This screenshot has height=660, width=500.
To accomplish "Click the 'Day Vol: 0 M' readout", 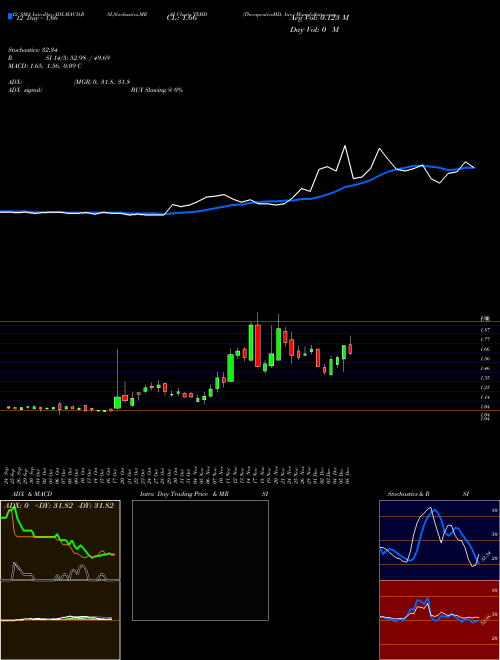I will tap(314, 30).
